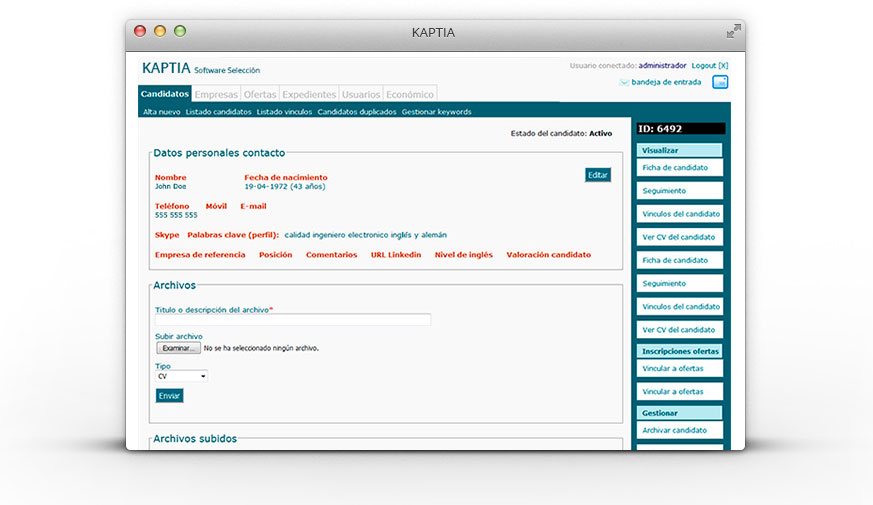This screenshot has width=873, height=505.
Task: Click the No se ha seleccionado ningún archivo text
Action: click(x=261, y=349)
